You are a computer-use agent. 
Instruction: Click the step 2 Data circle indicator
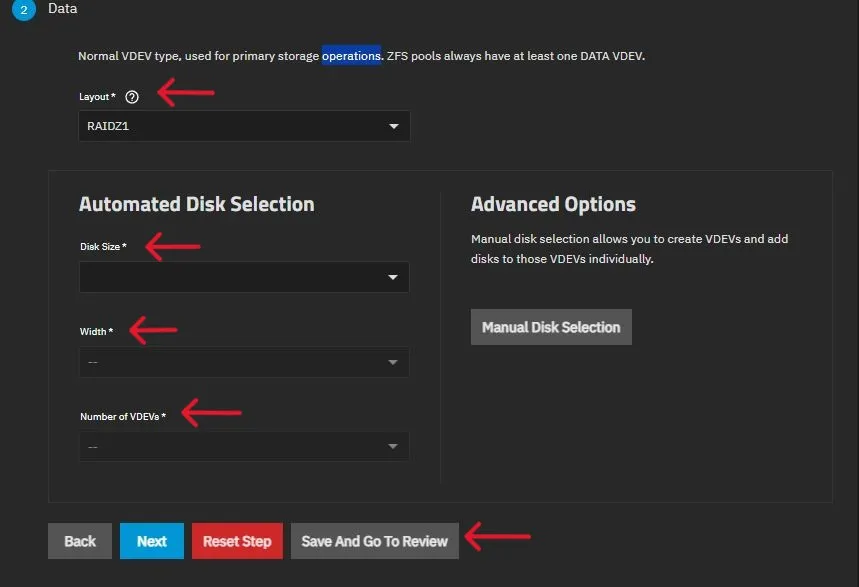click(x=23, y=9)
